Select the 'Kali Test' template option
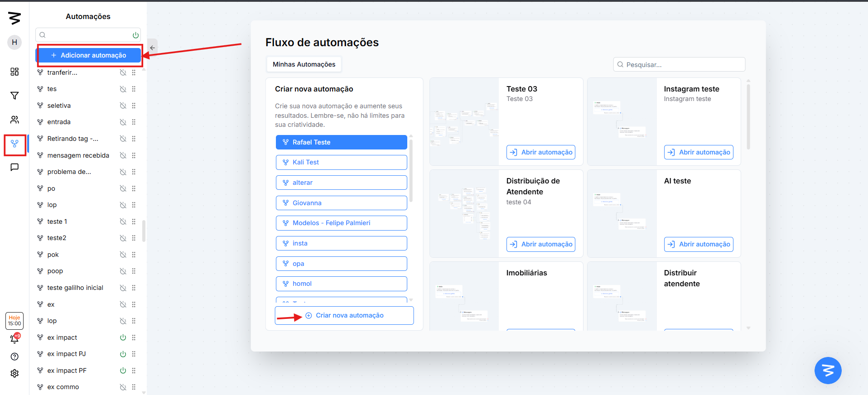The image size is (868, 395). point(341,162)
